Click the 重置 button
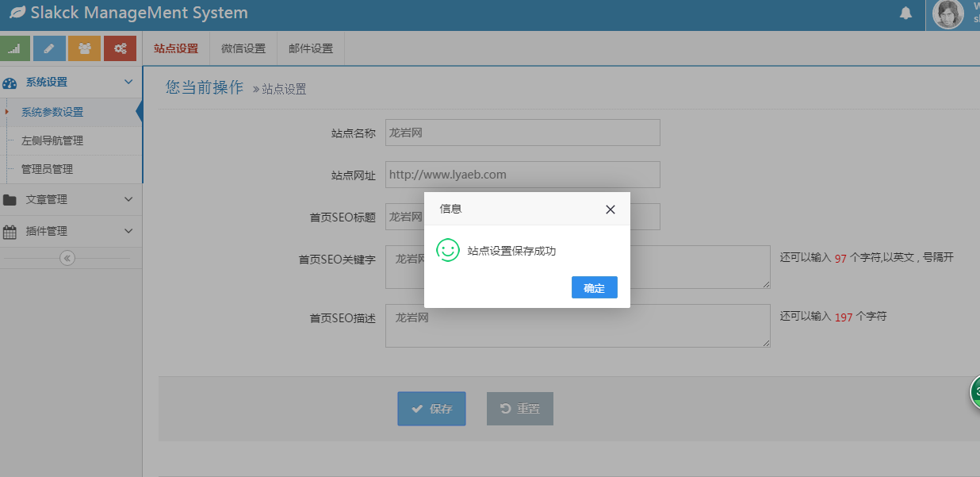This screenshot has width=980, height=477. tap(519, 409)
